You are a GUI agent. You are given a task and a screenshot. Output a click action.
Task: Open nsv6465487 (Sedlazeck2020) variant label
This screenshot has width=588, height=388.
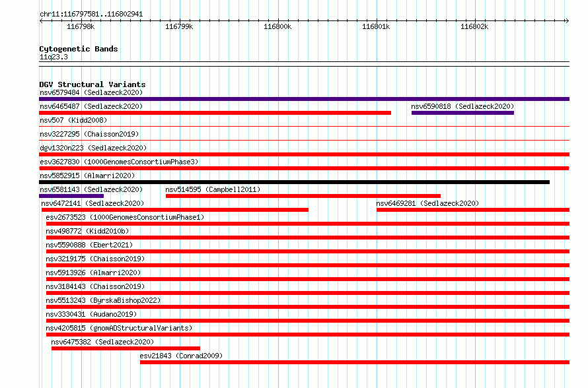(x=91, y=106)
